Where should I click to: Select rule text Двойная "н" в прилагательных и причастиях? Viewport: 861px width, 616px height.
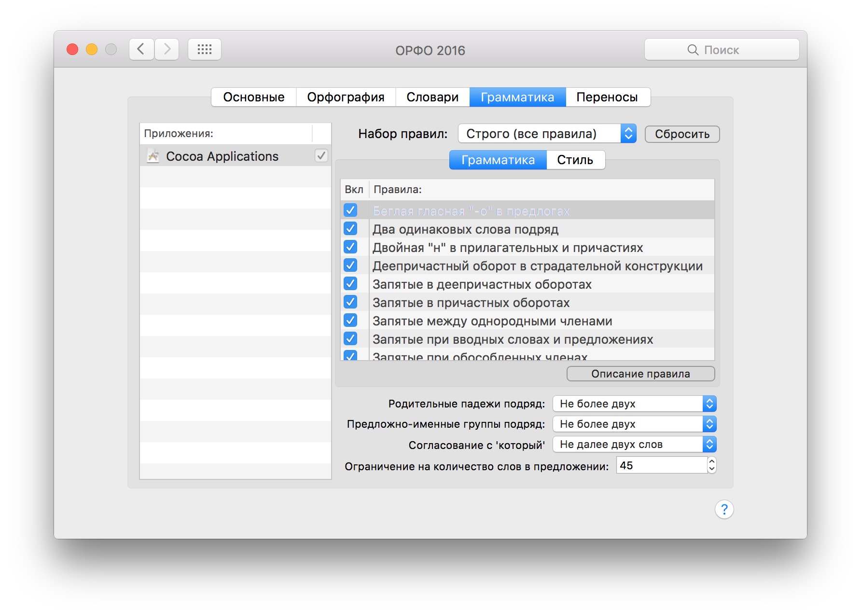click(x=508, y=248)
